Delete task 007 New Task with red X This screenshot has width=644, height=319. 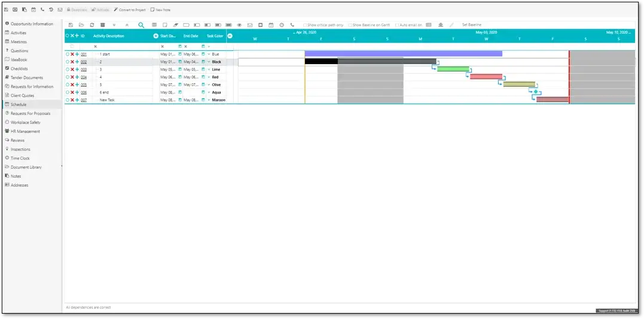pyautogui.click(x=72, y=100)
